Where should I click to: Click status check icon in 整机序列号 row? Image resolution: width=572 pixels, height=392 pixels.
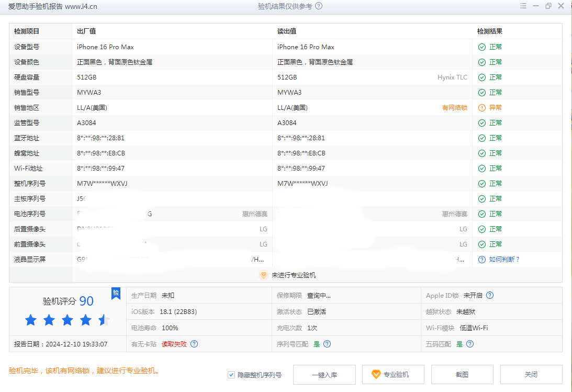[482, 184]
